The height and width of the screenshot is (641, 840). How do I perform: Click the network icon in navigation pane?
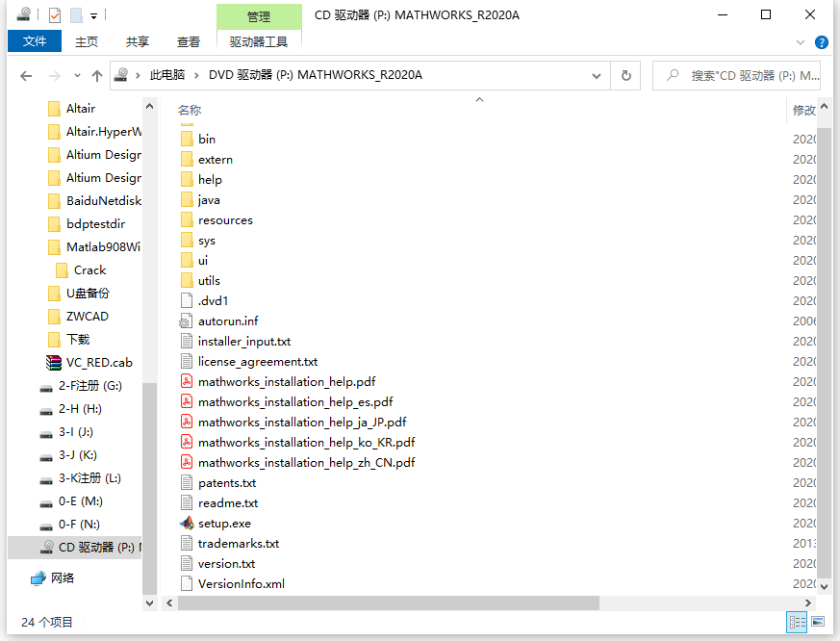point(38,578)
